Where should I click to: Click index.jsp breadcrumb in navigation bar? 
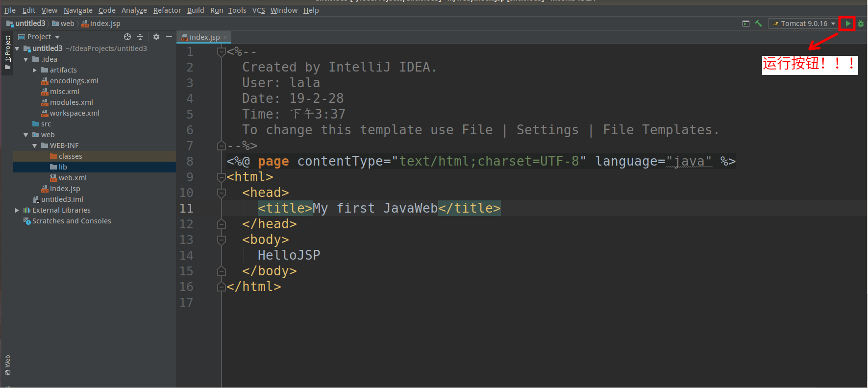(x=101, y=24)
